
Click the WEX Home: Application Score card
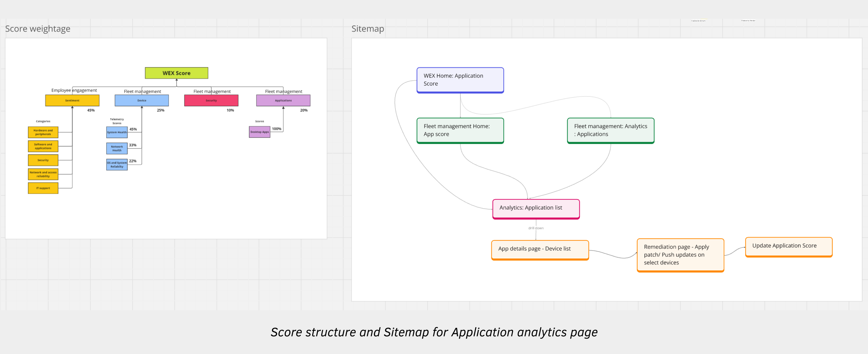[x=460, y=80]
